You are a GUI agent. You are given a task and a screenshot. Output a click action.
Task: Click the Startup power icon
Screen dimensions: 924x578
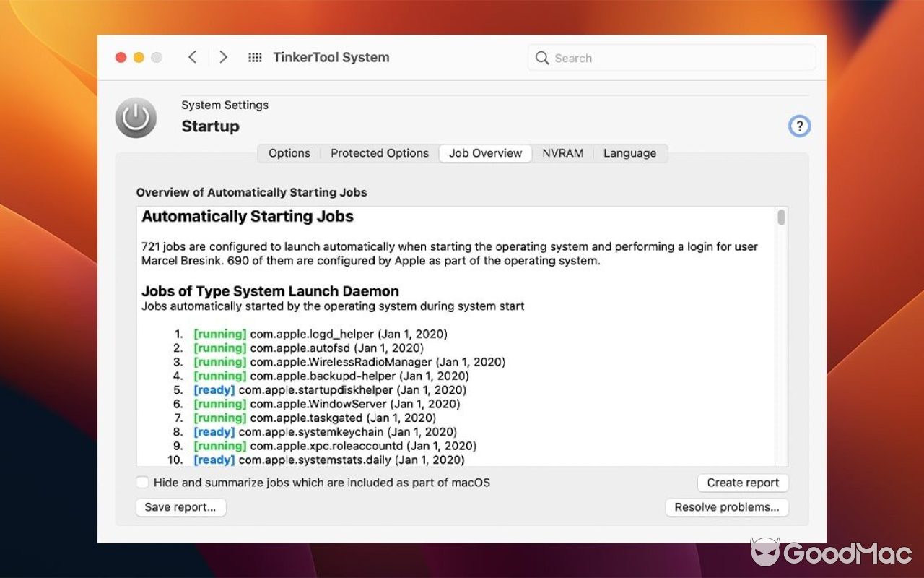tap(136, 117)
